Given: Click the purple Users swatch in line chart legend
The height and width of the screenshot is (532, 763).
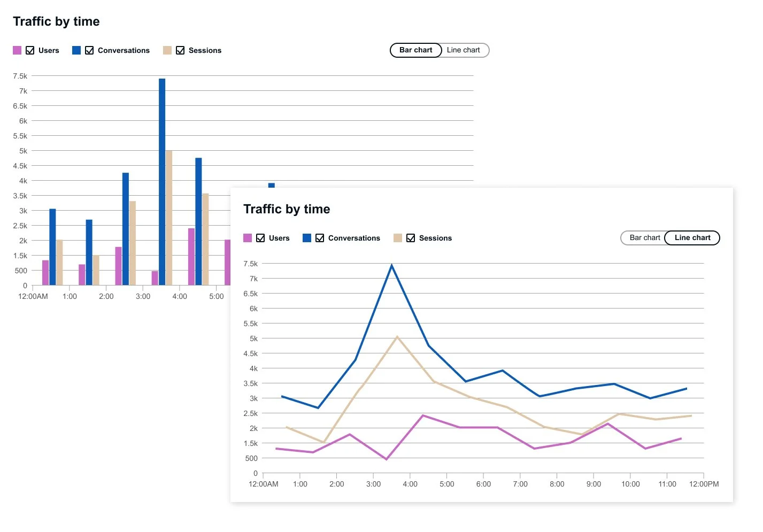Looking at the screenshot, I should 248,238.
